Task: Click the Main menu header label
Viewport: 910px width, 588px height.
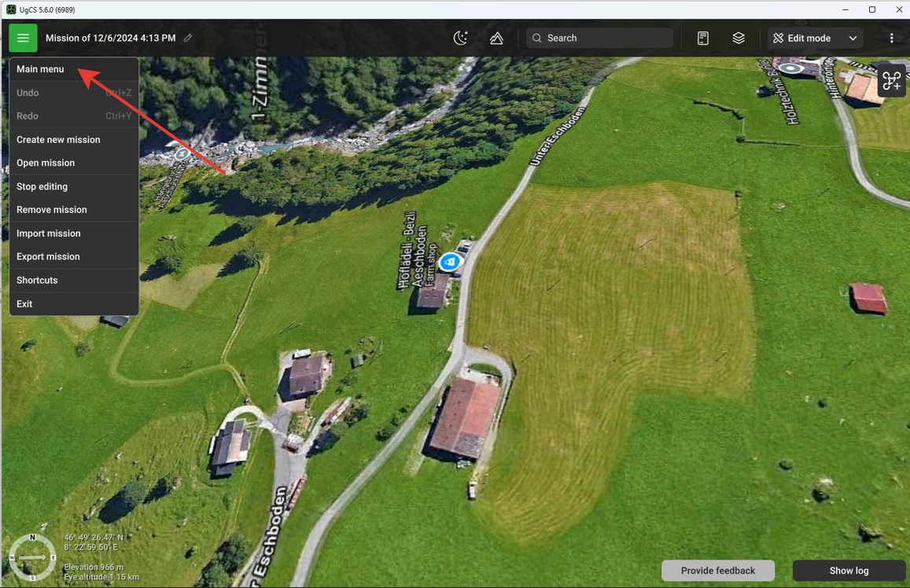Action: 40,69
